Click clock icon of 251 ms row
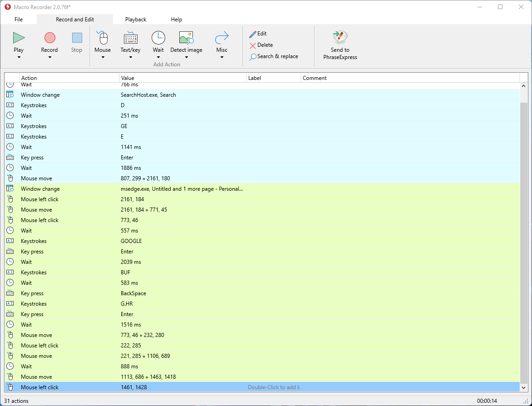Screen dimensions: 532x406 (x=10, y=116)
